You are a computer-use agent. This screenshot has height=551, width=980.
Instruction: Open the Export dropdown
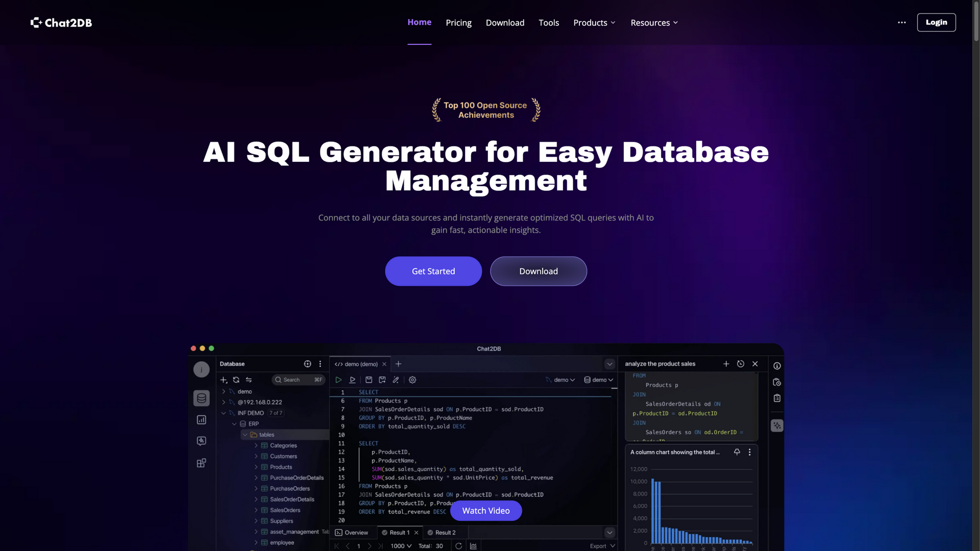[602, 546]
